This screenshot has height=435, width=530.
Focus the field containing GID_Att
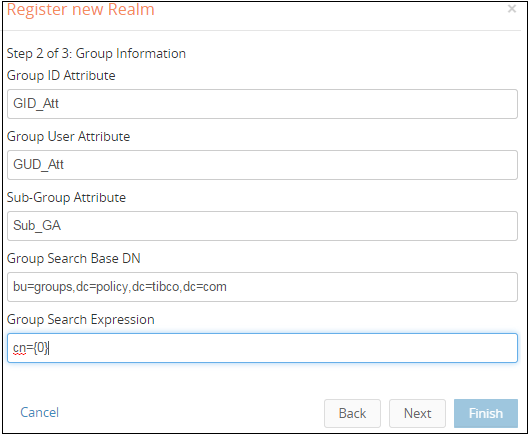tap(262, 104)
